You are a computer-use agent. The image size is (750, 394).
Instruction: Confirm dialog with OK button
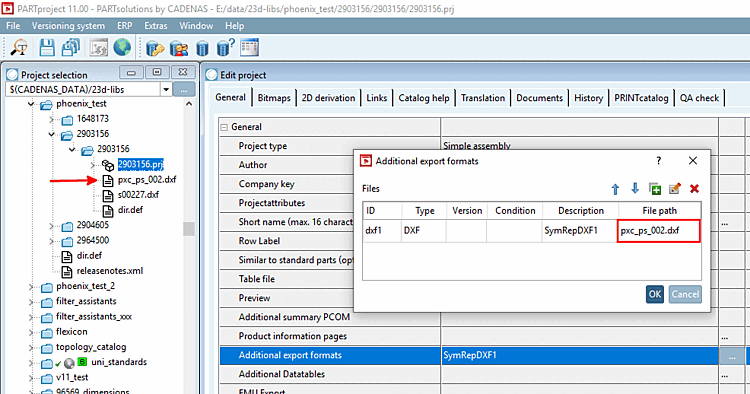tap(655, 294)
